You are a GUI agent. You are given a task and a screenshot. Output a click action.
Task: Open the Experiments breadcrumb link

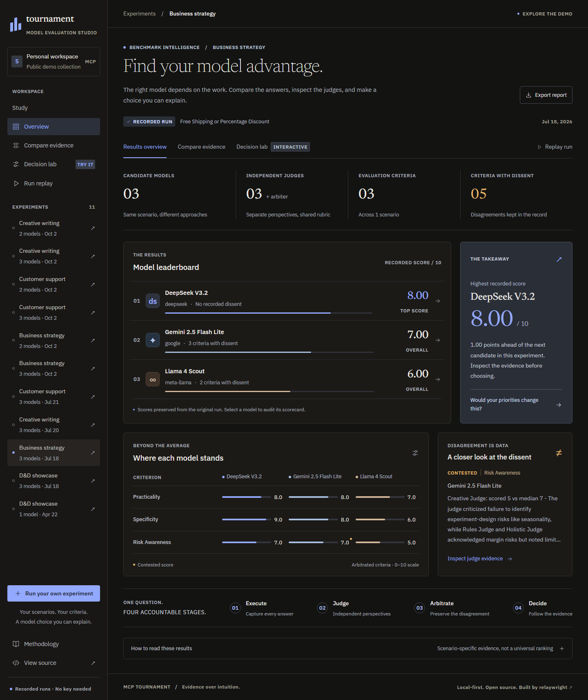click(140, 14)
